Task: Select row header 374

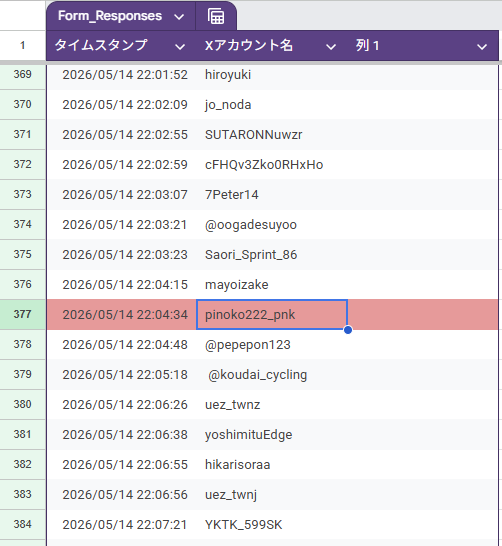Action: click(23, 224)
